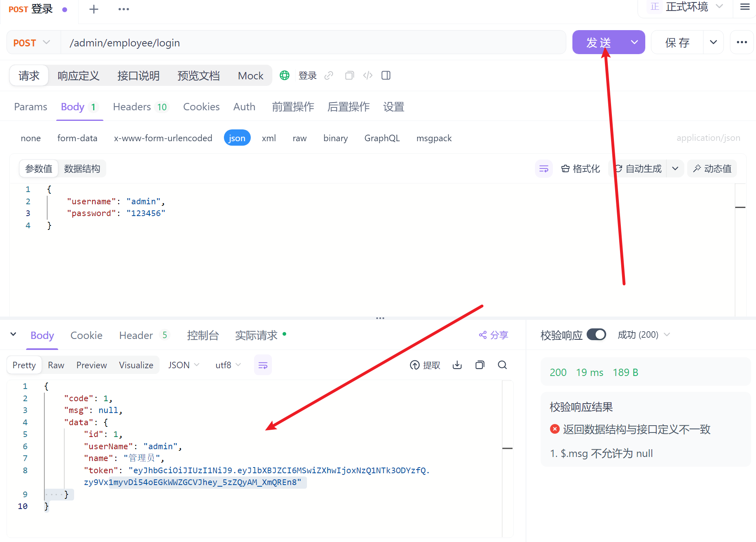
Task: Open the 控制台 console tab
Action: click(203, 335)
